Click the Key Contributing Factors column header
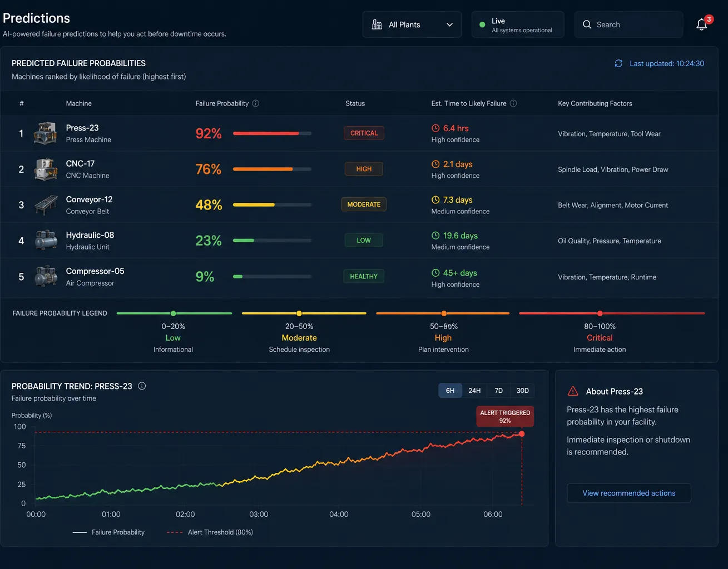The height and width of the screenshot is (569, 728). pyautogui.click(x=595, y=103)
